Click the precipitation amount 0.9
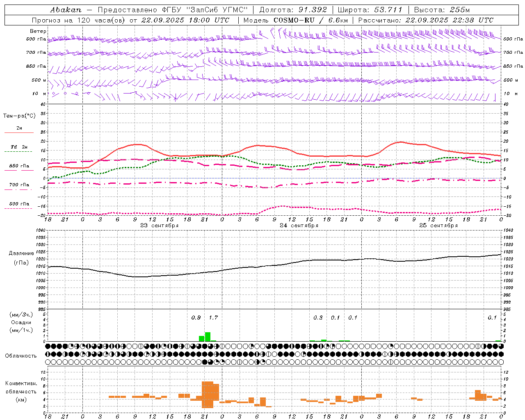The width and height of the screenshot is (525, 420). tap(196, 317)
